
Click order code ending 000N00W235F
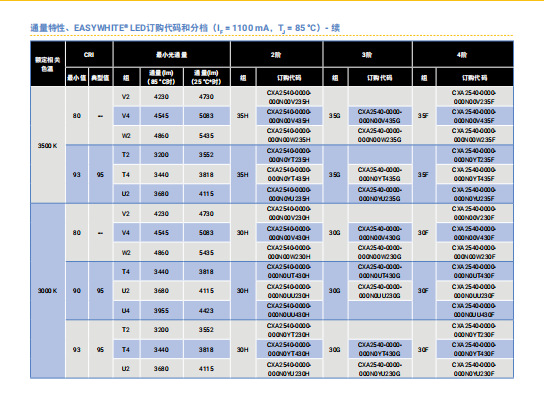[x=474, y=135]
